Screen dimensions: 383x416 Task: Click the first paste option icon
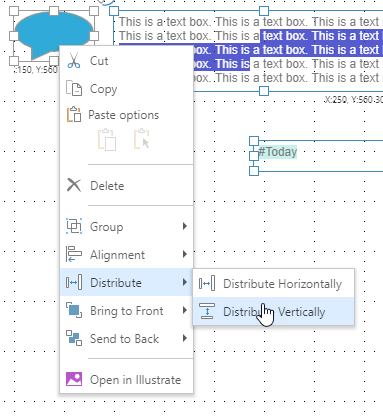click(107, 140)
